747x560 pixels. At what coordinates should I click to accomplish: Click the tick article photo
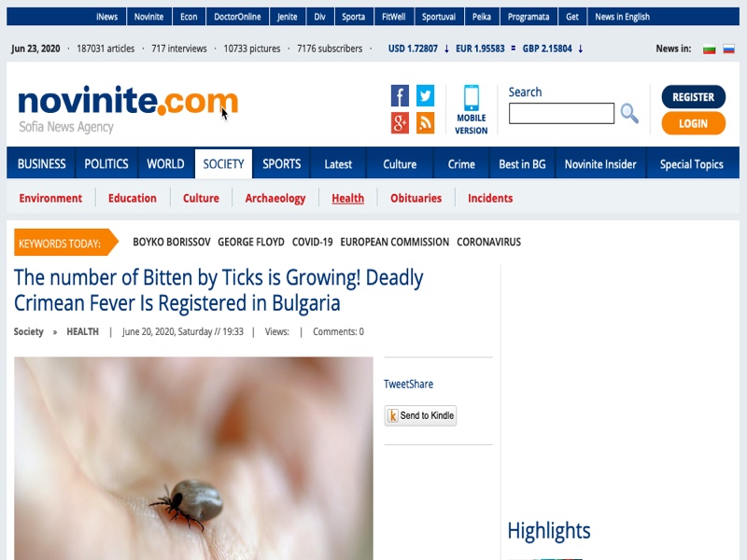(x=193, y=458)
